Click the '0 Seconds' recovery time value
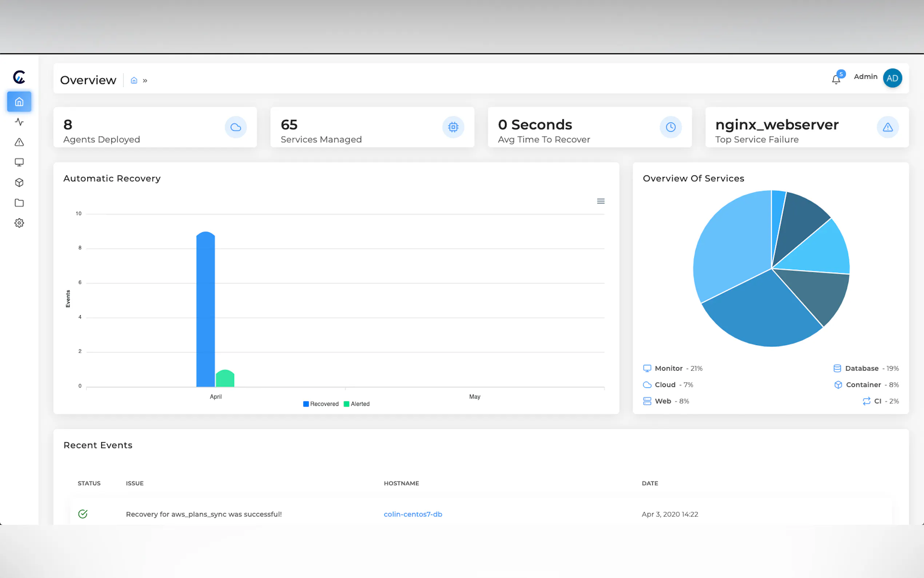924x578 pixels. [535, 124]
